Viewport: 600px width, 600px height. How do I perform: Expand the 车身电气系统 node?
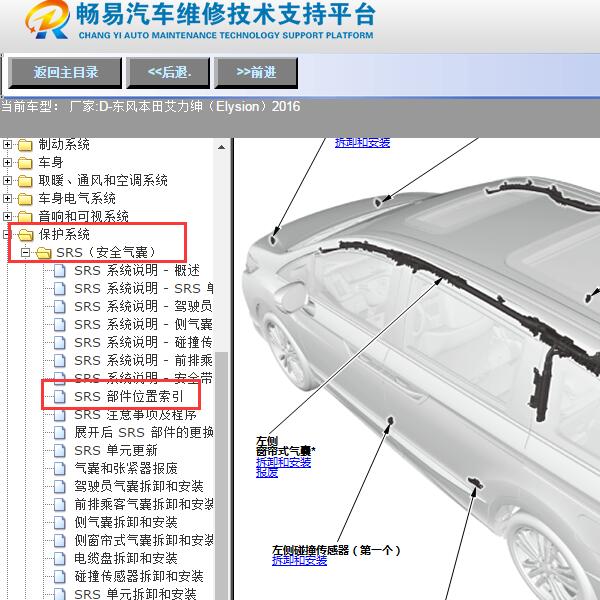(x=7, y=199)
